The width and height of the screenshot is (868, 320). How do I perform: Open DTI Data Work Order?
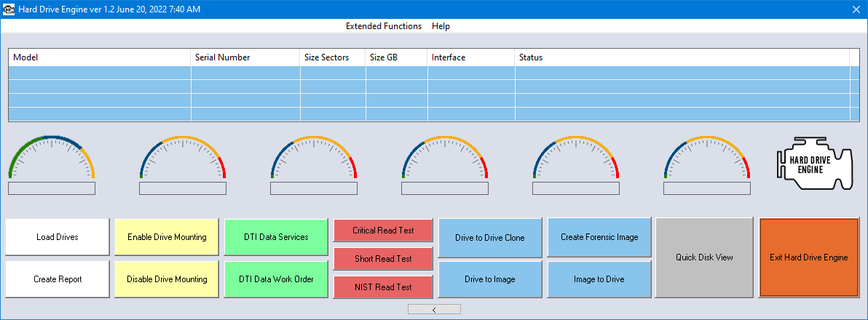click(x=276, y=279)
